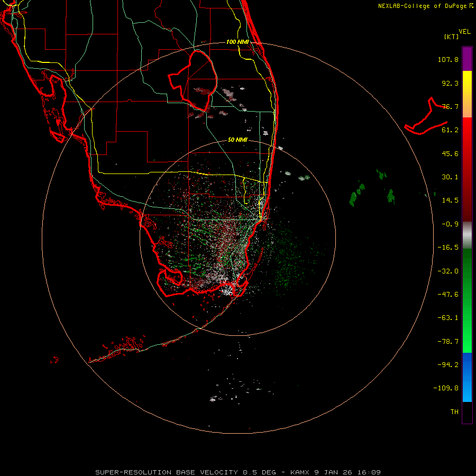
Task: Select the -109.8 legend value
Action: (446, 388)
